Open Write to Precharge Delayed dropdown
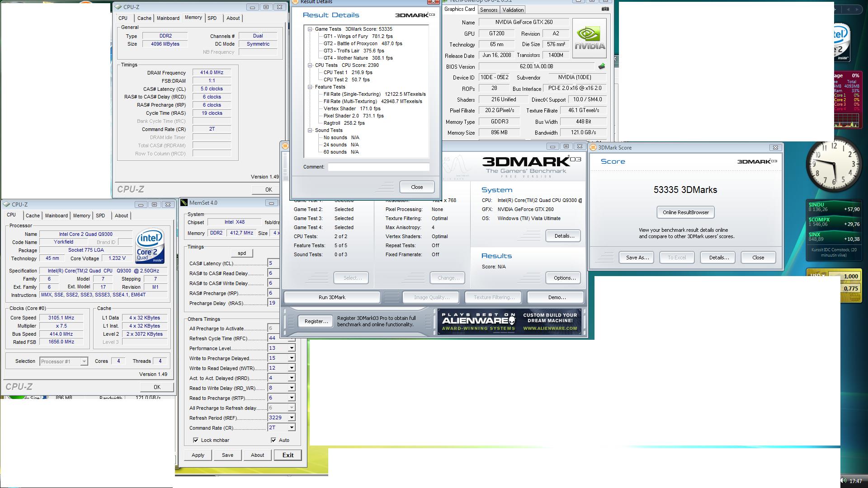The image size is (868, 488). [292, 358]
